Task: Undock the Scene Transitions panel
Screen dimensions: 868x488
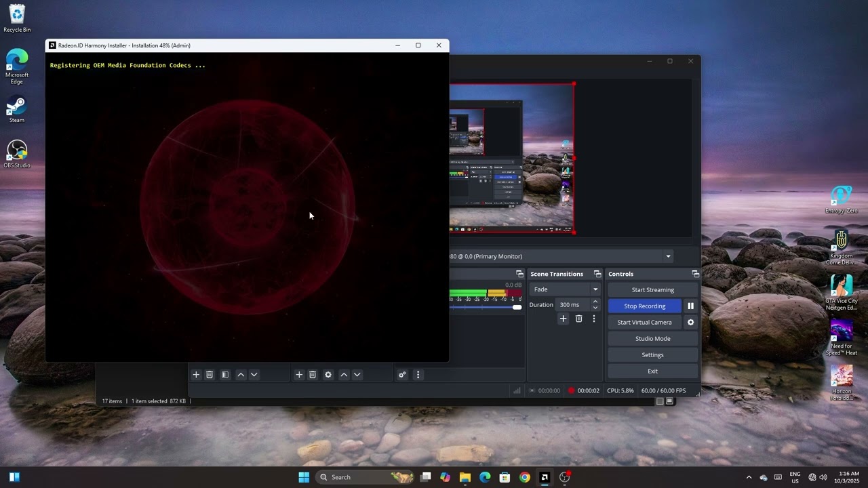Action: (597, 274)
